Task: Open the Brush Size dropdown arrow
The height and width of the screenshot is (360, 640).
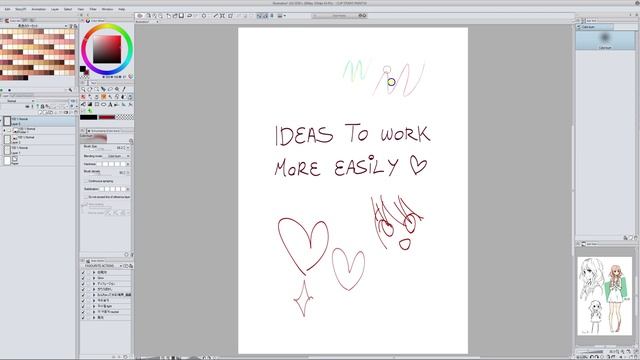Action: click(128, 148)
